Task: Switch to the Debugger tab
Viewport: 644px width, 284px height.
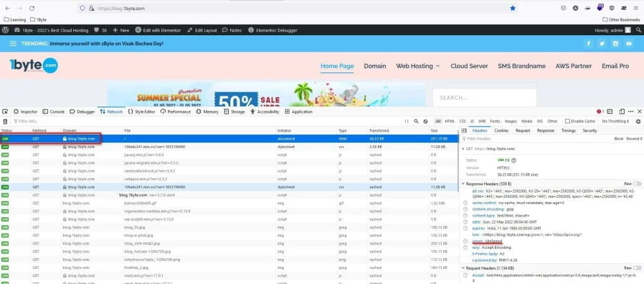Action: pyautogui.click(x=82, y=111)
